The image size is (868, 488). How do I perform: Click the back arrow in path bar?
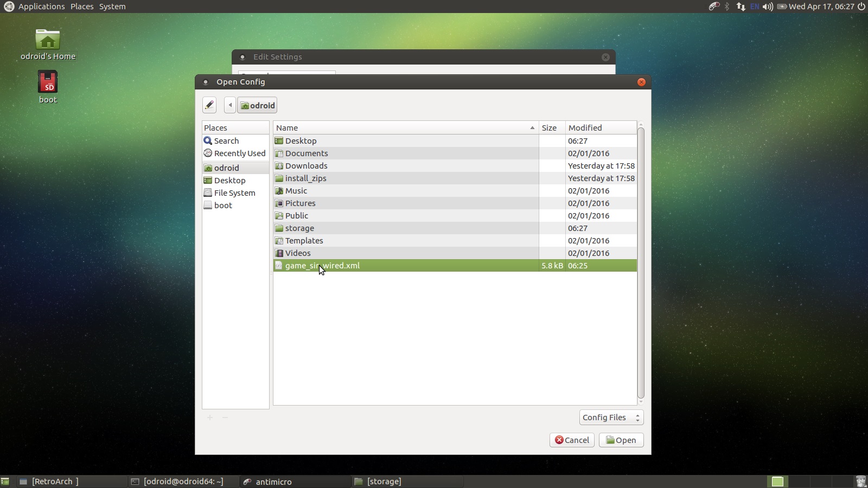(x=230, y=105)
